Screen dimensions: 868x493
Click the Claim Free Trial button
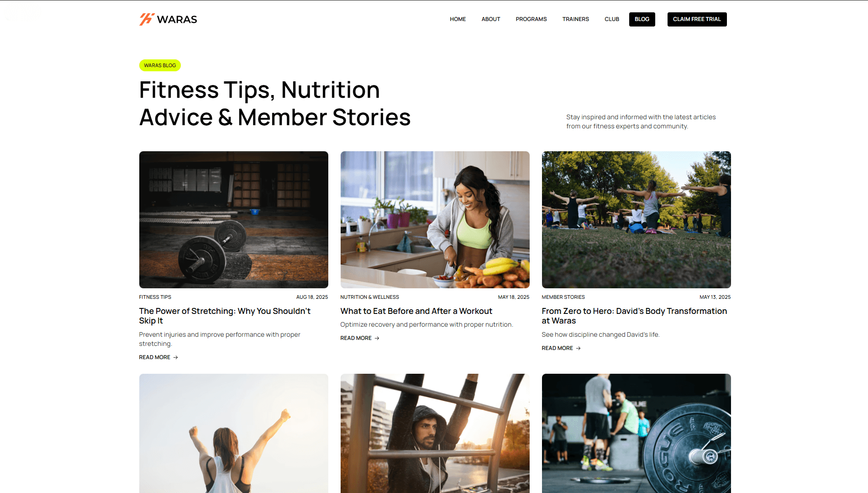(697, 19)
